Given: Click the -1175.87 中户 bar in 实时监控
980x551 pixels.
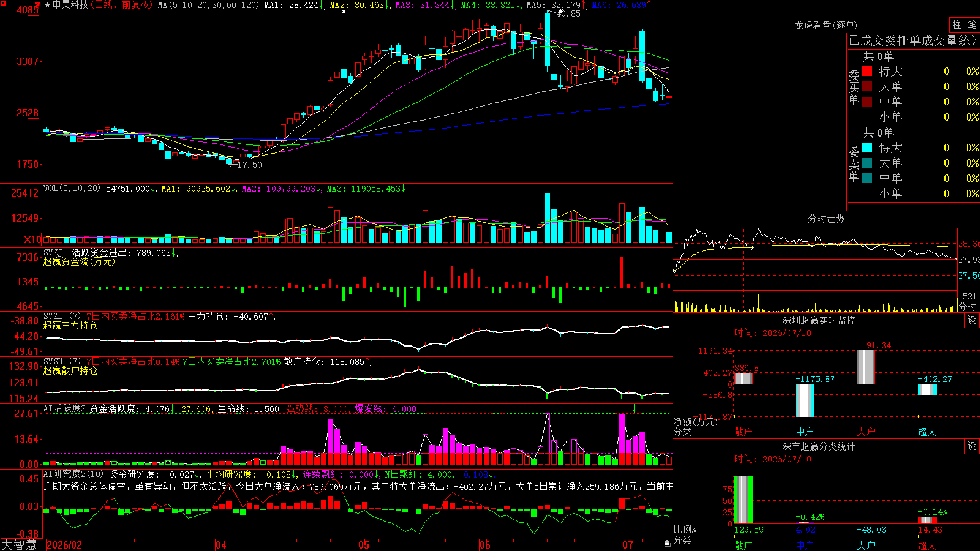Looking at the screenshot, I should [805, 401].
